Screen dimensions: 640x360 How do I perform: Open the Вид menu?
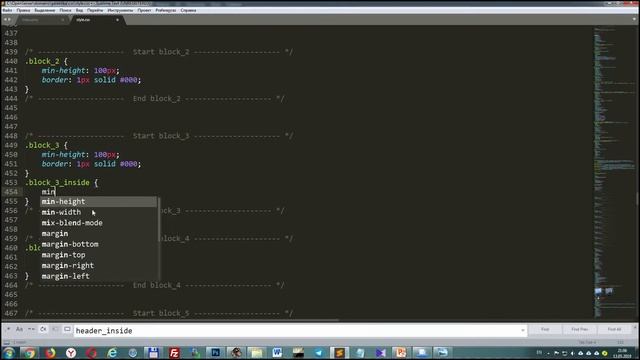point(79,10)
